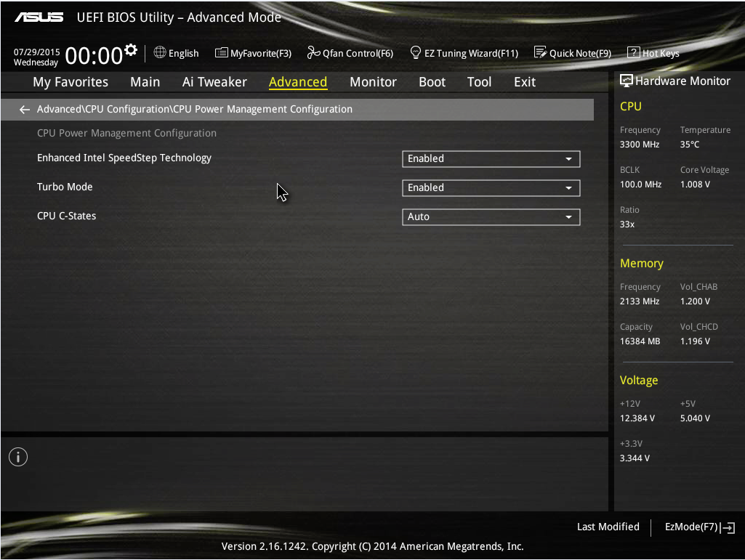Select the CPU C-States label
The width and height of the screenshot is (745, 560).
[67, 216]
